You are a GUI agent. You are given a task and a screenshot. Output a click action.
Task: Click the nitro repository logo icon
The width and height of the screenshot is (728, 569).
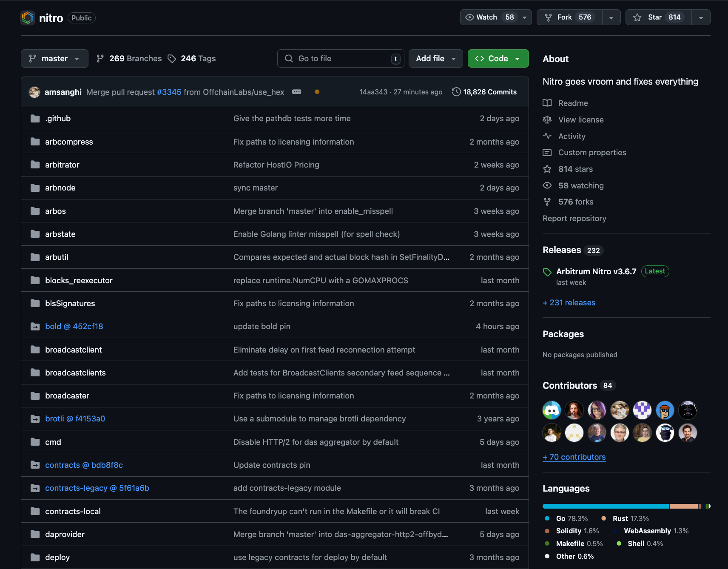(28, 18)
